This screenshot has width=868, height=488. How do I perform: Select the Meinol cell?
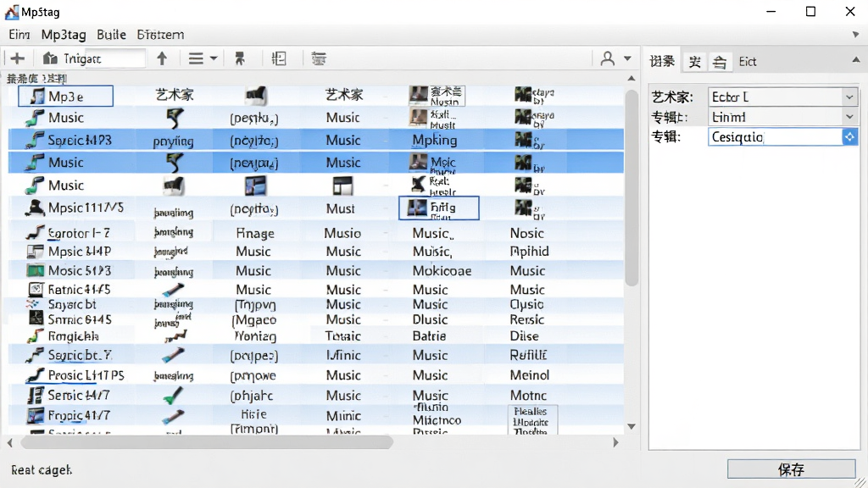click(x=529, y=375)
